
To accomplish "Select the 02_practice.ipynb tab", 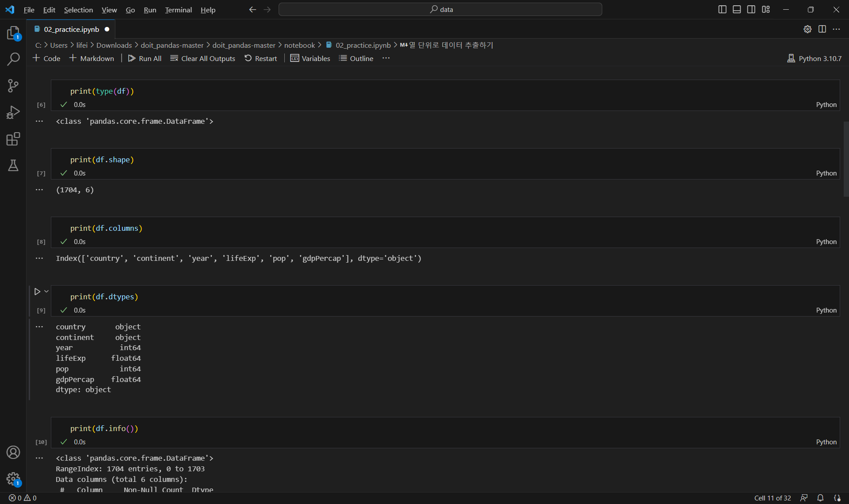I will pyautogui.click(x=71, y=29).
